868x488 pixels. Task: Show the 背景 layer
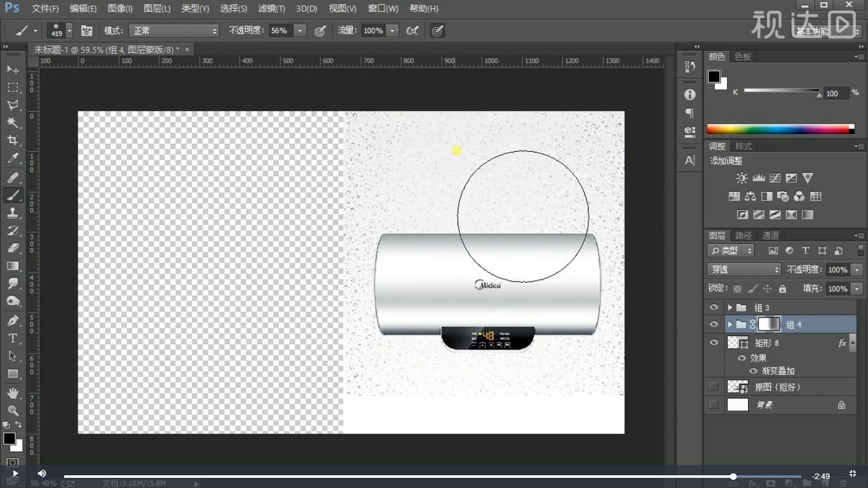(x=714, y=404)
